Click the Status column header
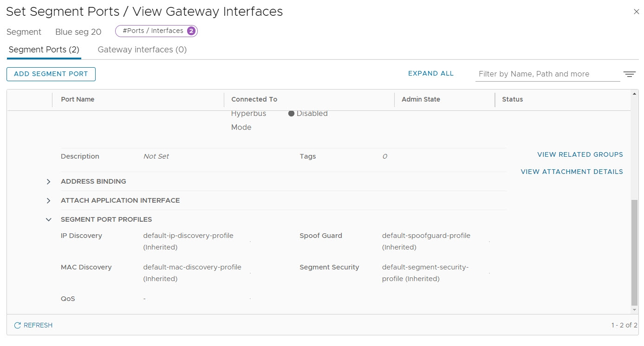Image resolution: width=644 pixels, height=346 pixels. point(512,99)
